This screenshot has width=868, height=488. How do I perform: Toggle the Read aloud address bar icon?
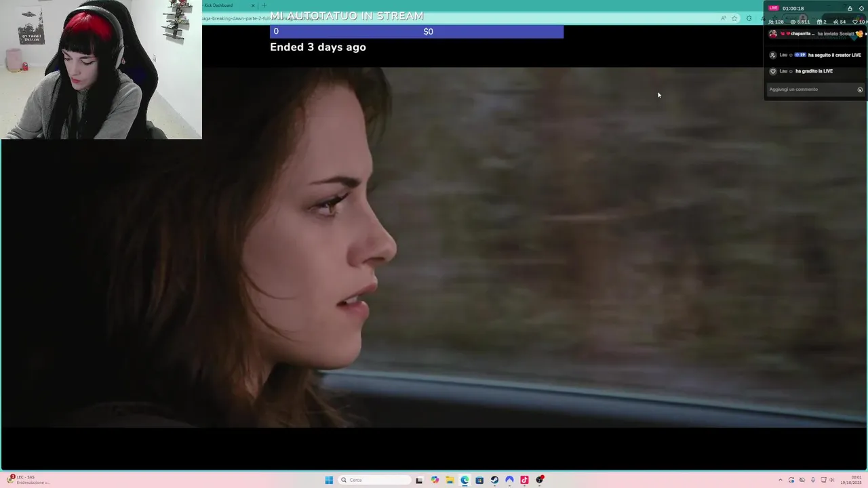point(723,18)
